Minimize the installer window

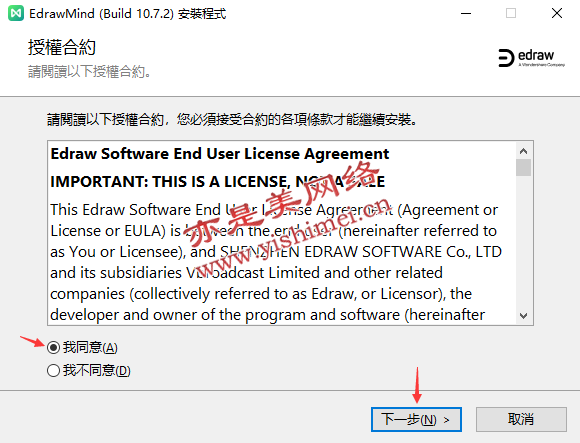click(466, 13)
